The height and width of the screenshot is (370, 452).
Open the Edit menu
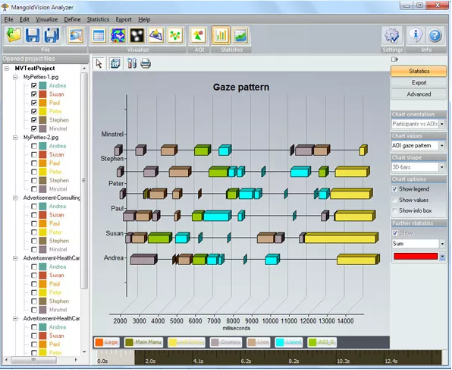(x=24, y=19)
